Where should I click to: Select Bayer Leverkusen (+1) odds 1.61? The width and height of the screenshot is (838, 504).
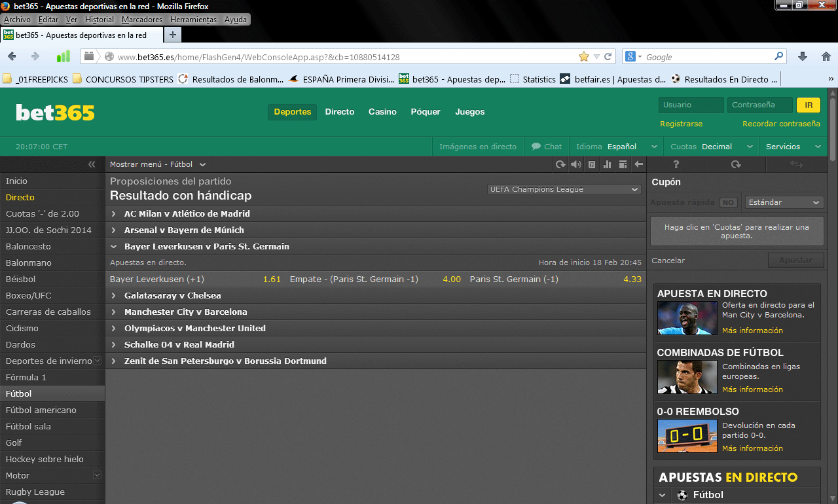(x=195, y=279)
